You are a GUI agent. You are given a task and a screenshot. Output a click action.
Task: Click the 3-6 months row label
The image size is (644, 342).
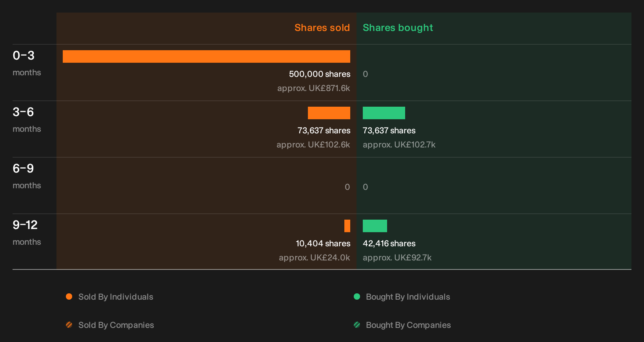[27, 120]
